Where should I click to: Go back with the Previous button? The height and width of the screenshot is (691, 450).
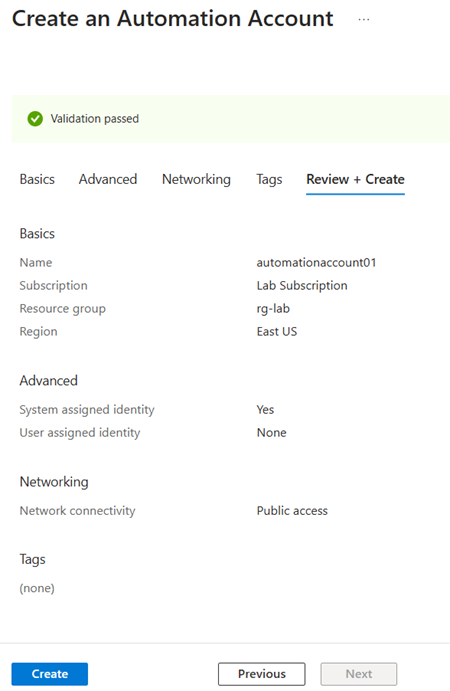tap(262, 674)
